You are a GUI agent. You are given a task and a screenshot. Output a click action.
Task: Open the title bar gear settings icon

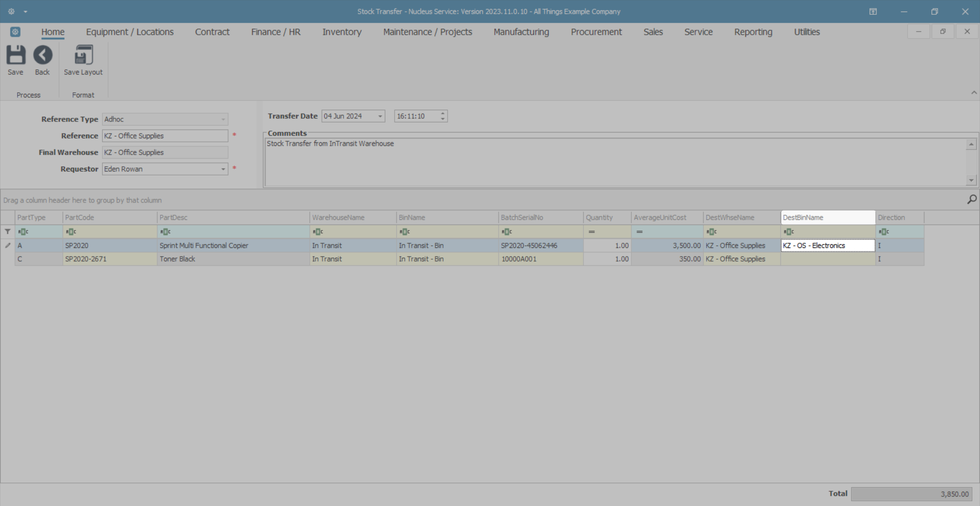tap(11, 11)
